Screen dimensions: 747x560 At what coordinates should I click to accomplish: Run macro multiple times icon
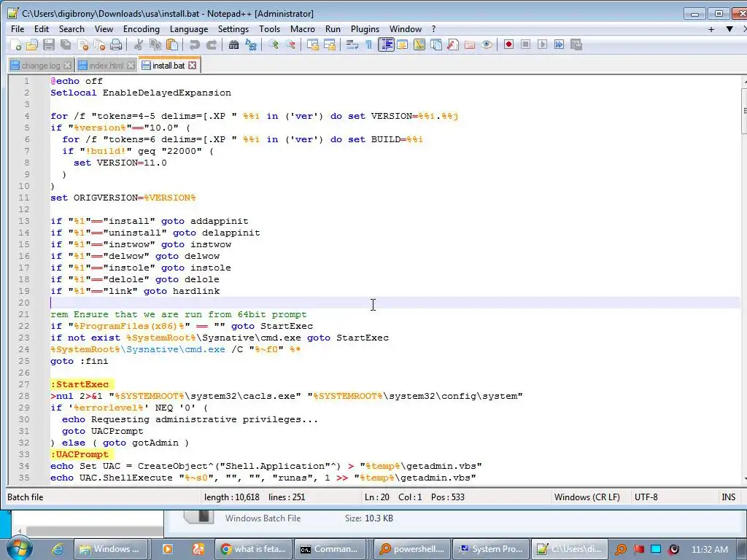coord(560,44)
